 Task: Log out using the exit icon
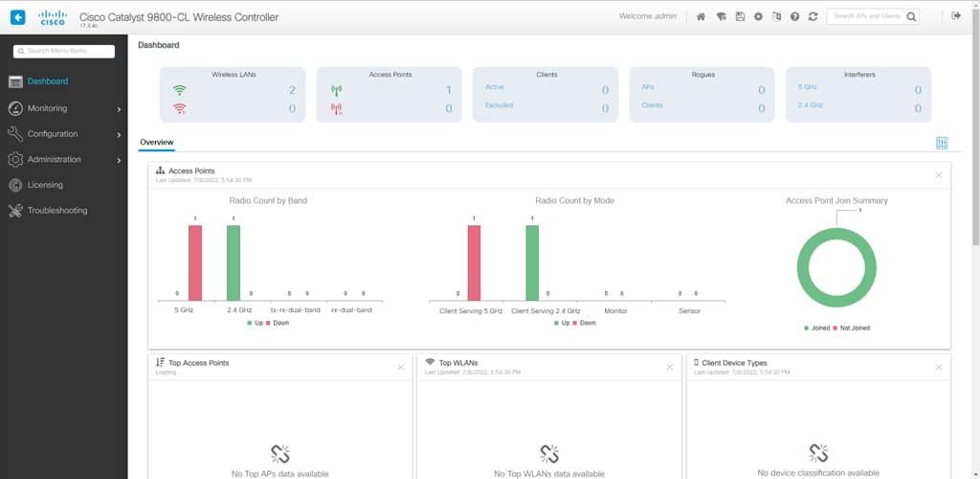click(956, 16)
